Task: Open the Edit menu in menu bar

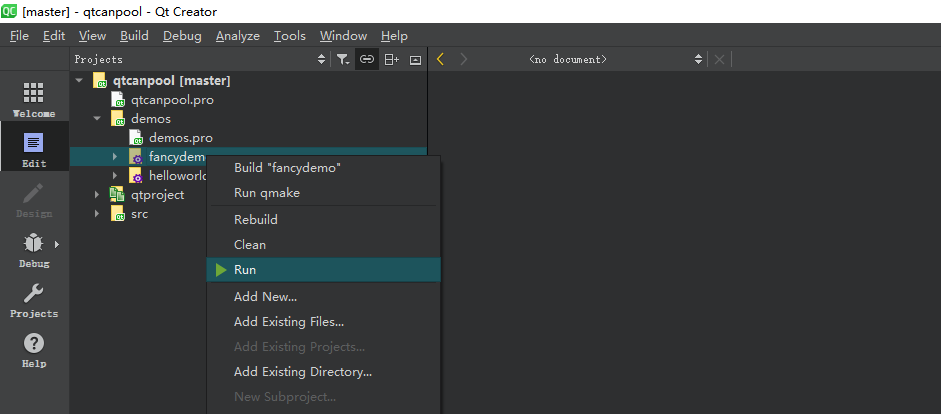Action: point(54,36)
